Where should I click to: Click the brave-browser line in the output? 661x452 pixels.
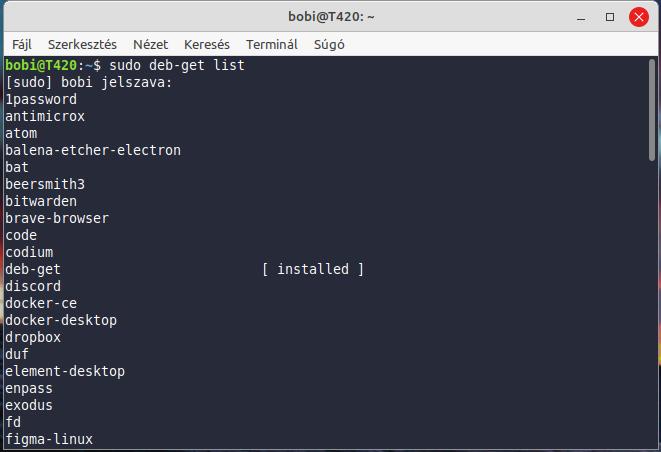[x=57, y=218]
